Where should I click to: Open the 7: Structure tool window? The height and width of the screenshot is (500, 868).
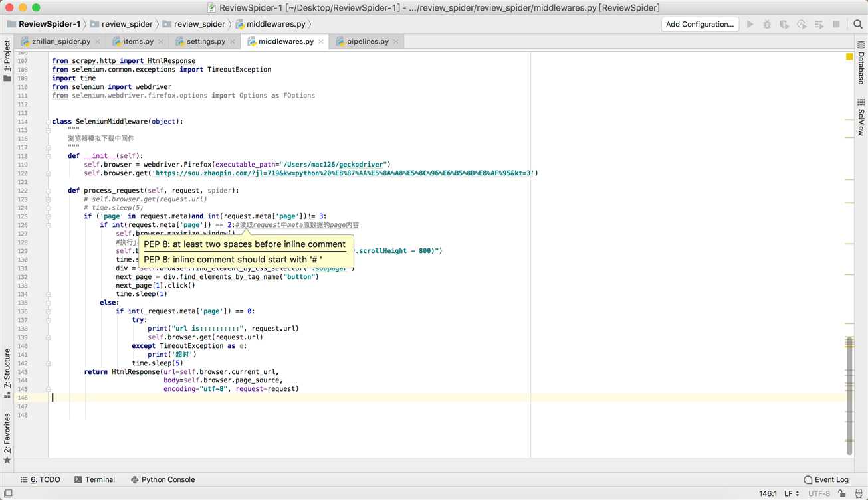(x=7, y=373)
